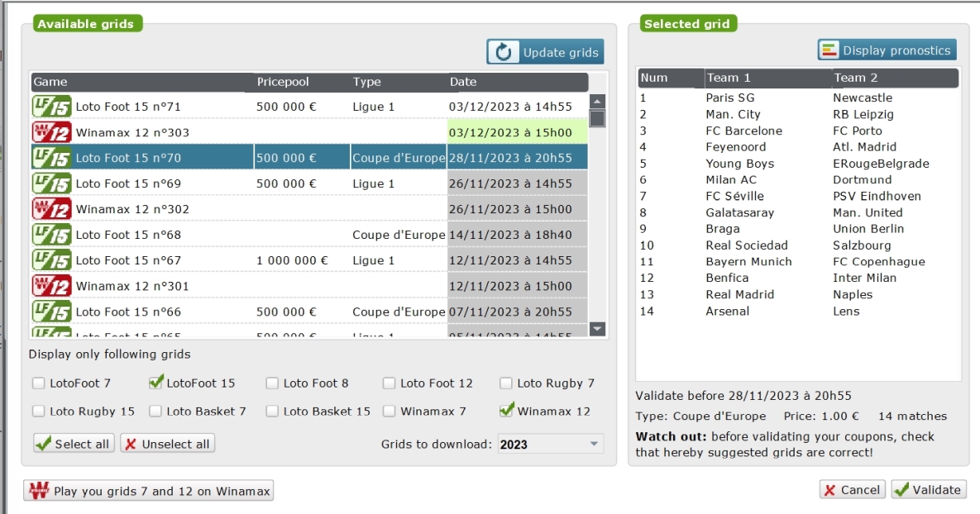The image size is (980, 514).
Task: Enable the LotoFoot 7 checkbox
Action: click(39, 383)
